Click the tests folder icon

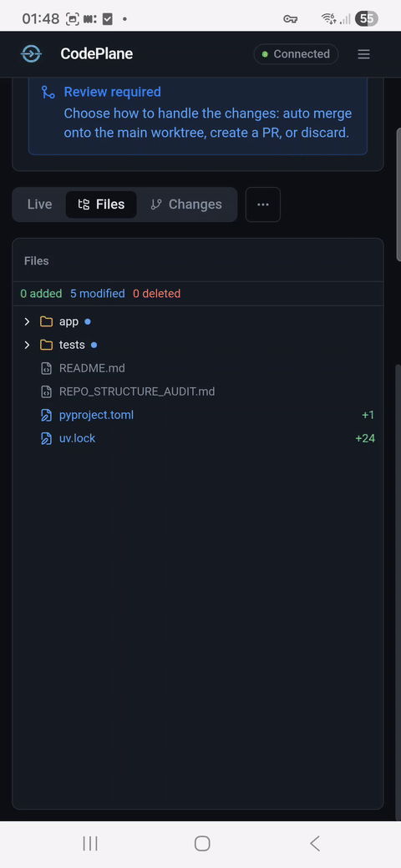pyautogui.click(x=47, y=345)
